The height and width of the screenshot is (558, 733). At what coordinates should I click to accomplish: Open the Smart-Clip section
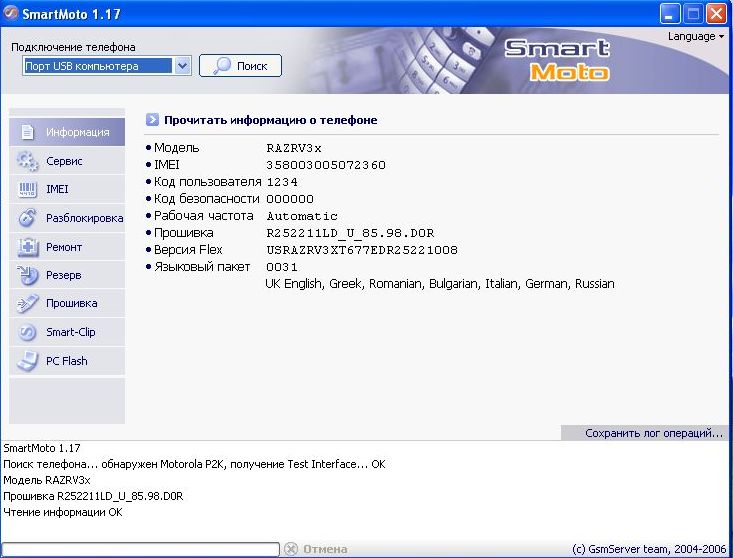point(71,332)
